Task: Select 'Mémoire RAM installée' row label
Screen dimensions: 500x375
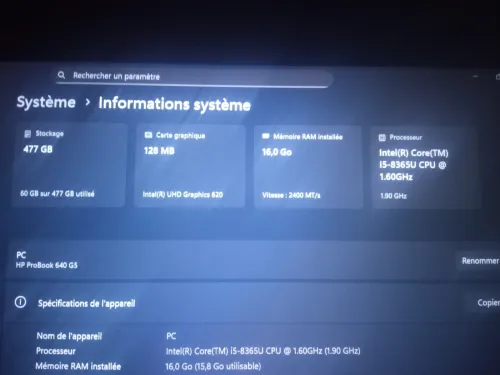Action: pos(78,366)
